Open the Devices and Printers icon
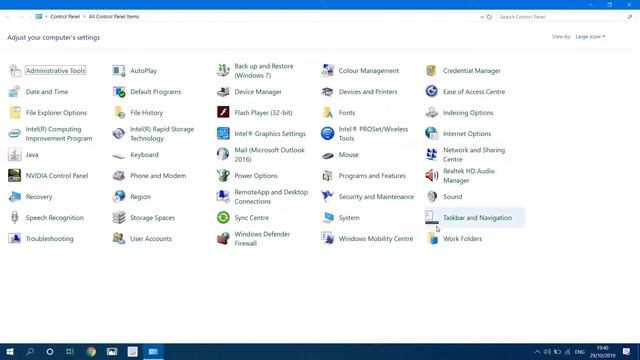The height and width of the screenshot is (360, 640). coord(328,91)
